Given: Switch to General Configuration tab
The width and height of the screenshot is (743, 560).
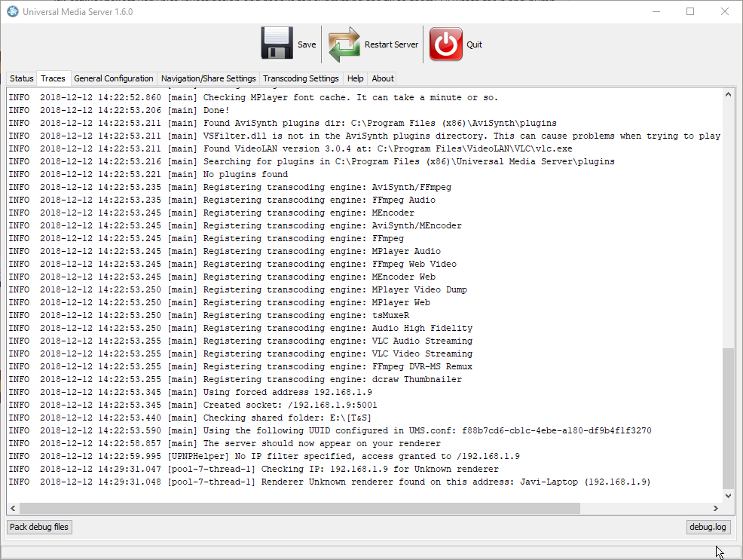Looking at the screenshot, I should tap(114, 78).
